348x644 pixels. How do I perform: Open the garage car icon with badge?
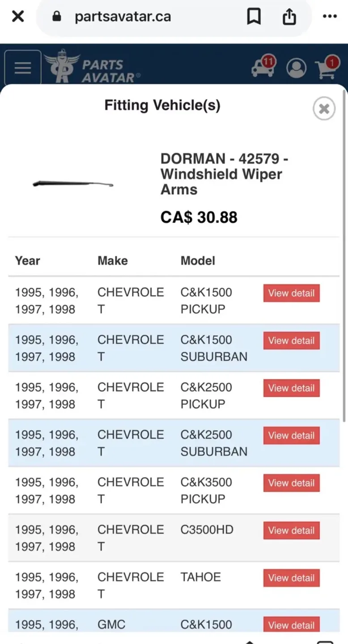[x=263, y=67]
